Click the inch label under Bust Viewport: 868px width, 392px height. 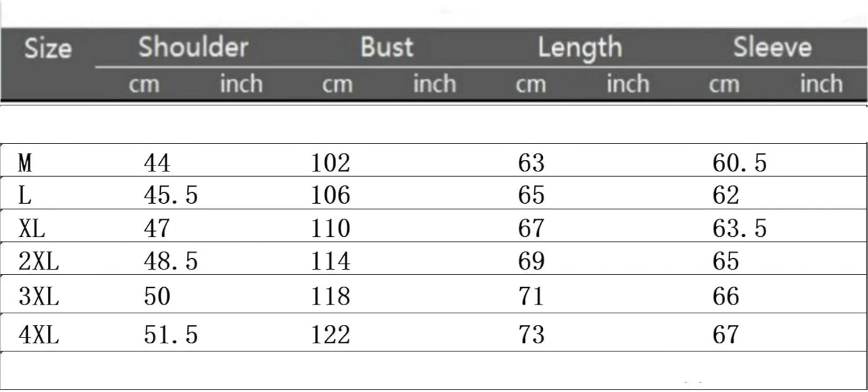(435, 85)
